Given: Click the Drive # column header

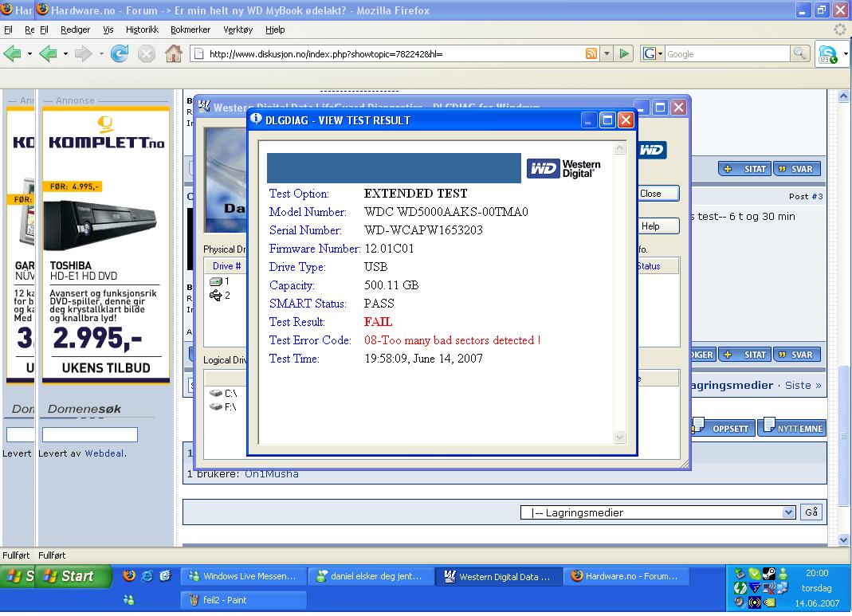Looking at the screenshot, I should tap(226, 265).
